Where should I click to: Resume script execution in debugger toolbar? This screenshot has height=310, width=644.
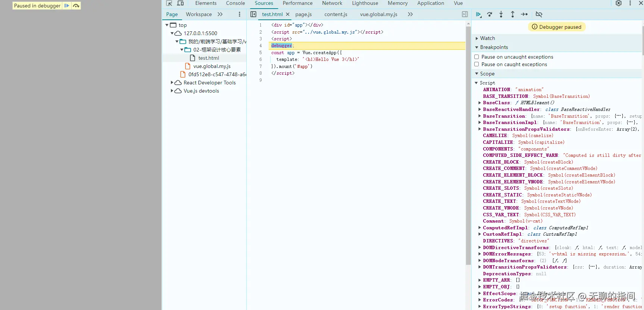(x=478, y=14)
